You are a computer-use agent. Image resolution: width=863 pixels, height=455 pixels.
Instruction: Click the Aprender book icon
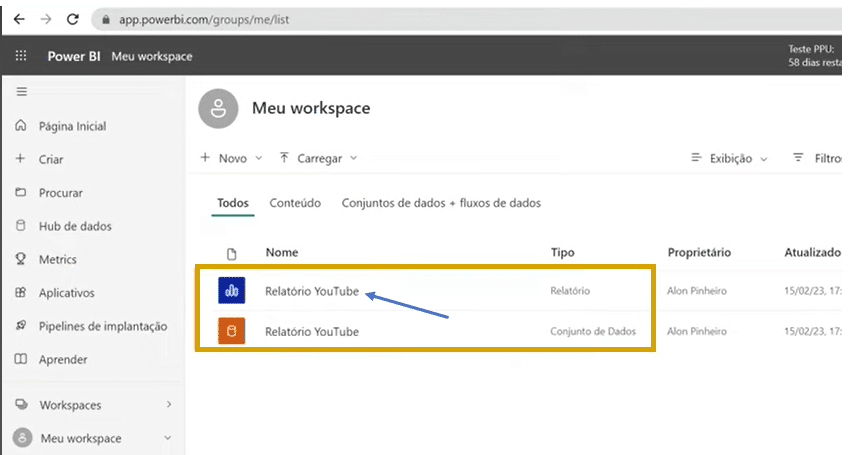pyautogui.click(x=21, y=359)
